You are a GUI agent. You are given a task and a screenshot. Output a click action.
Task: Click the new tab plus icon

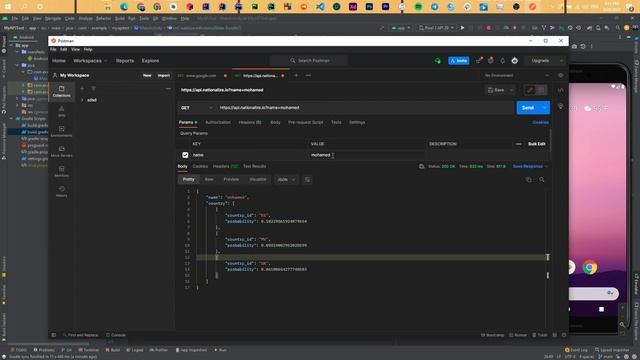pyautogui.click(x=296, y=76)
